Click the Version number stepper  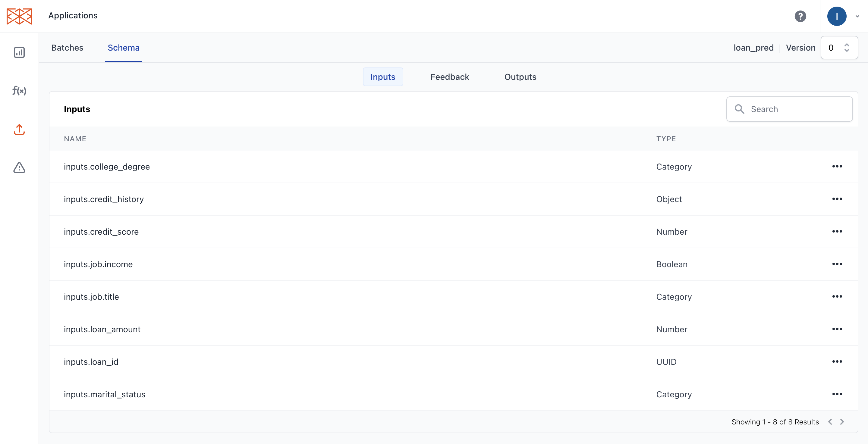(x=839, y=48)
